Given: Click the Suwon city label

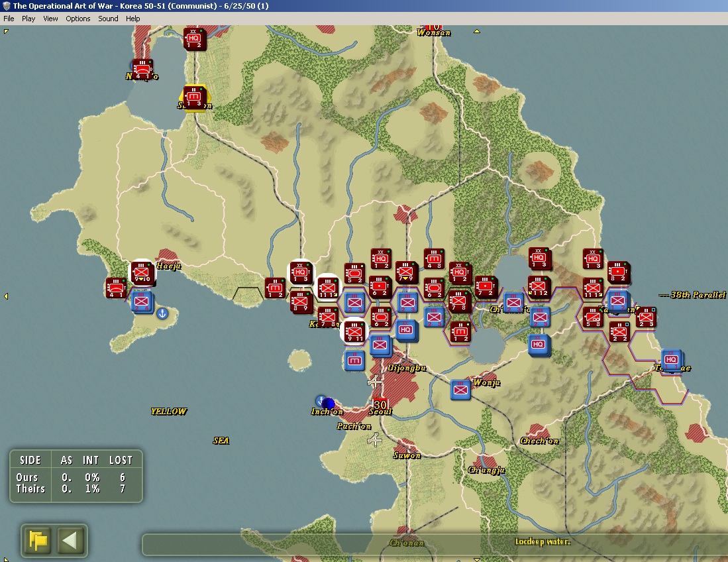Looking at the screenshot, I should click(x=407, y=455).
